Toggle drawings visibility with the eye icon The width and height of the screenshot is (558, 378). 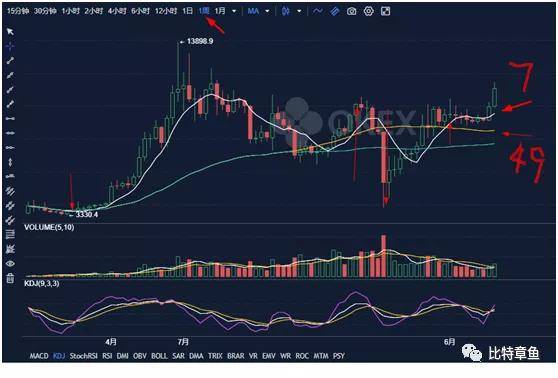[10, 264]
